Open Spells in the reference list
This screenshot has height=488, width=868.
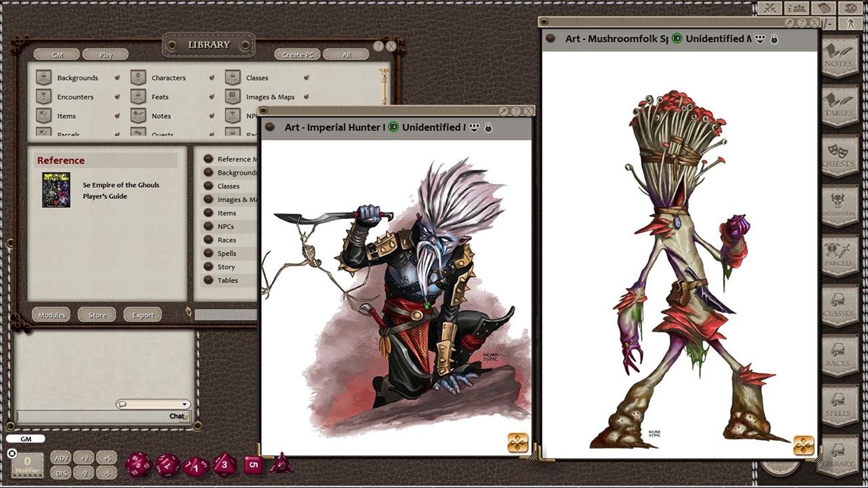click(x=226, y=253)
